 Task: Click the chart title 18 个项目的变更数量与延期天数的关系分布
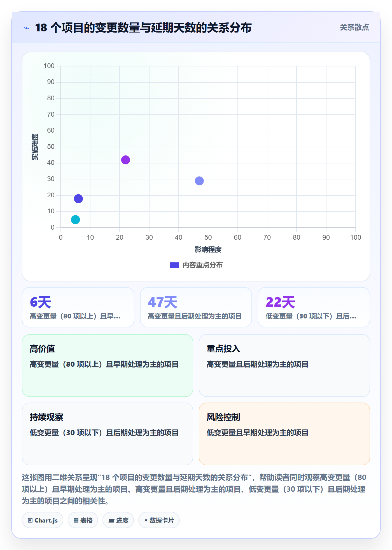(x=143, y=28)
